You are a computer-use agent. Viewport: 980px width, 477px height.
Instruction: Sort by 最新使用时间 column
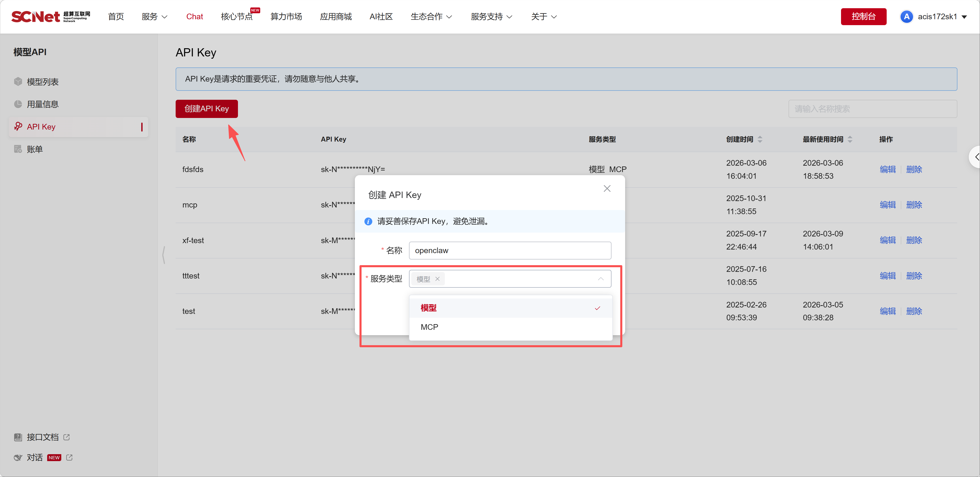tap(849, 139)
